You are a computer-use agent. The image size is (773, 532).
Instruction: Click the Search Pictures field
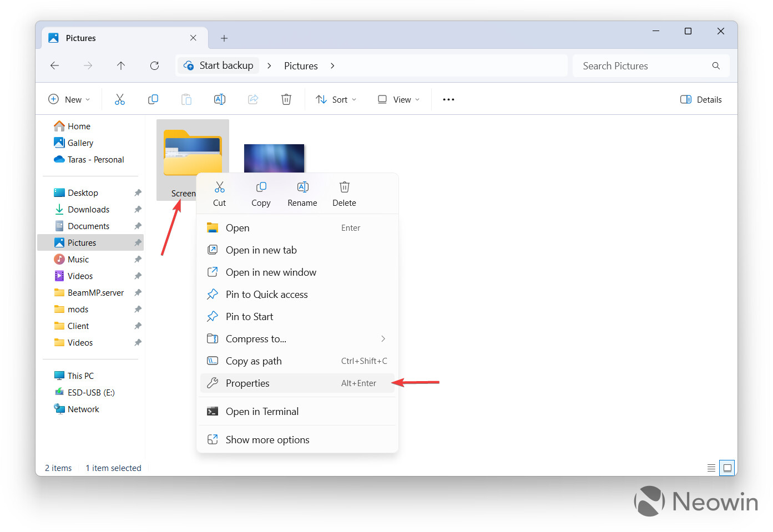point(651,65)
